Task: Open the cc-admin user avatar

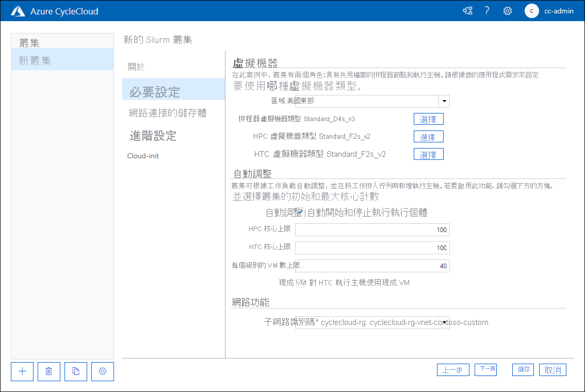Action: pos(531,10)
